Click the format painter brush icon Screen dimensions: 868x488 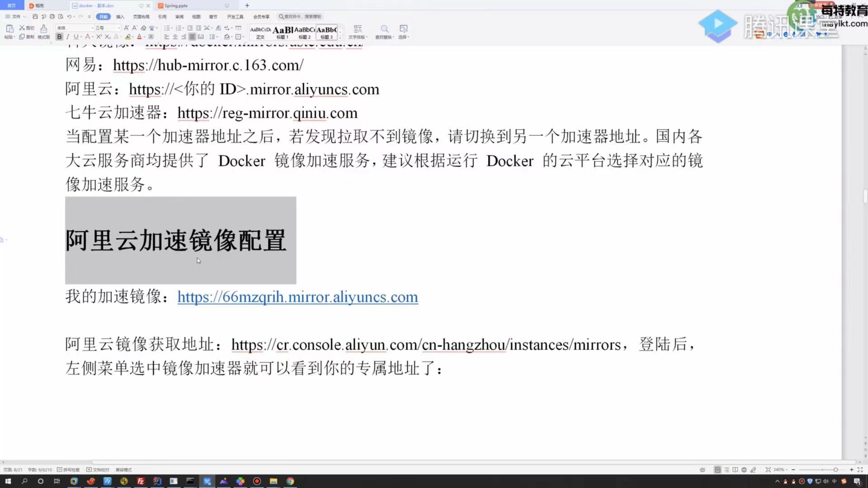click(44, 30)
